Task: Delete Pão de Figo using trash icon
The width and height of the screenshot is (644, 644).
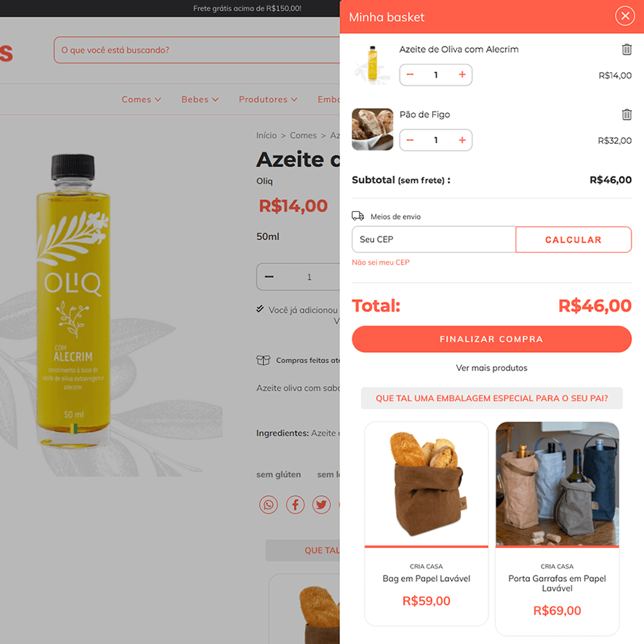Action: [x=627, y=114]
